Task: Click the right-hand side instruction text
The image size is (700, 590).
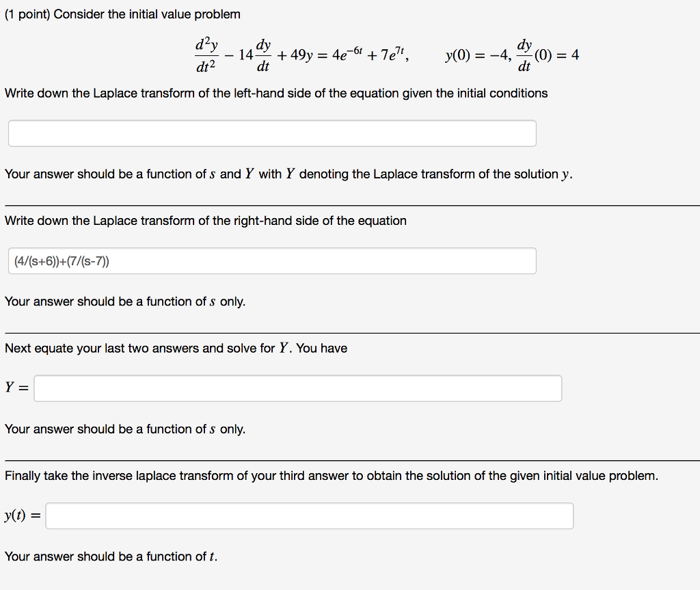Action: click(x=205, y=220)
